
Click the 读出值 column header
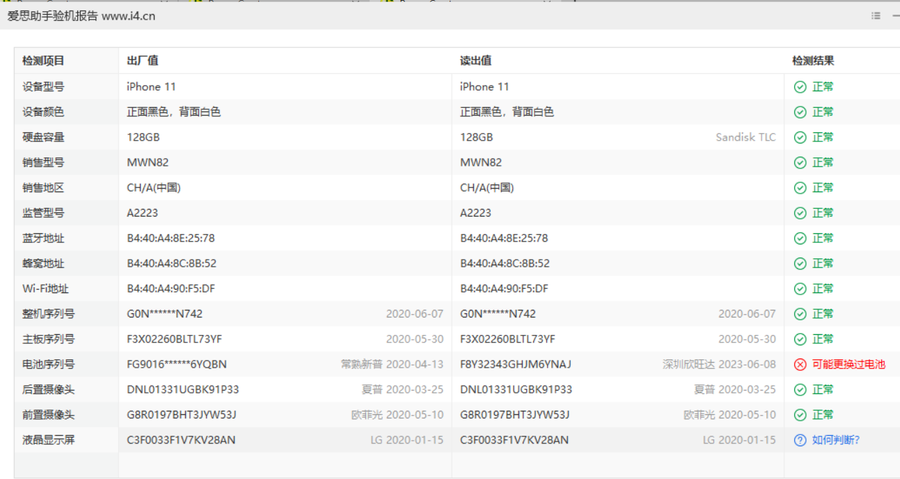pyautogui.click(x=475, y=61)
